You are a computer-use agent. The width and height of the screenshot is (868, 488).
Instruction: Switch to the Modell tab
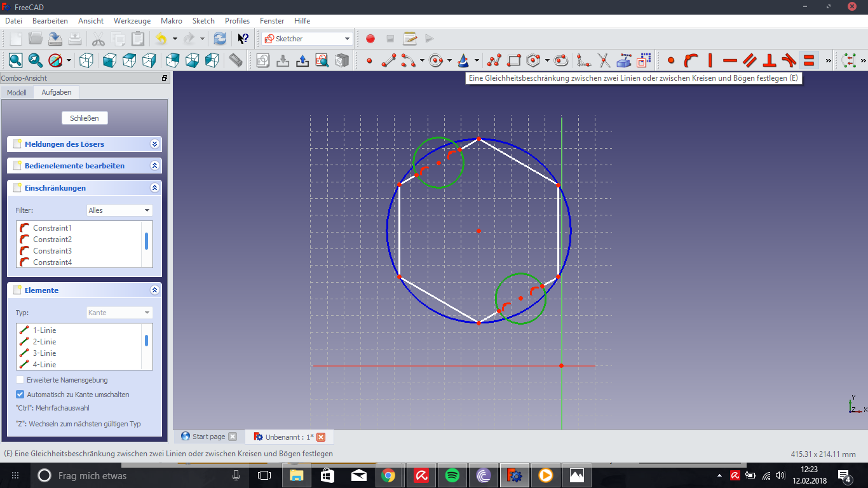pyautogui.click(x=17, y=92)
